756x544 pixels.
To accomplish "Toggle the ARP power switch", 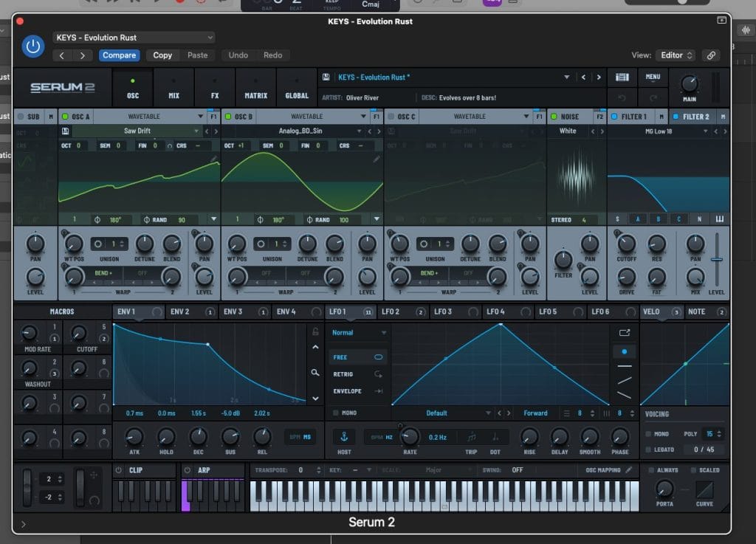I will click(188, 469).
